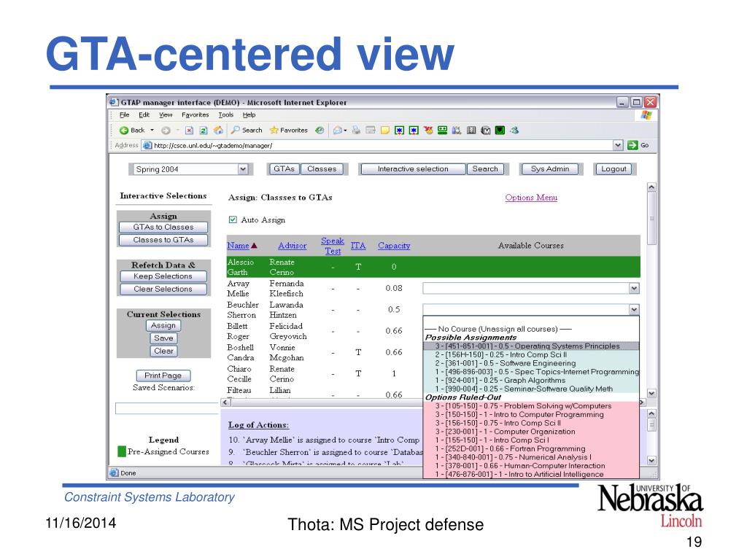Open the View menu
The height and width of the screenshot is (560, 747).
pos(166,114)
